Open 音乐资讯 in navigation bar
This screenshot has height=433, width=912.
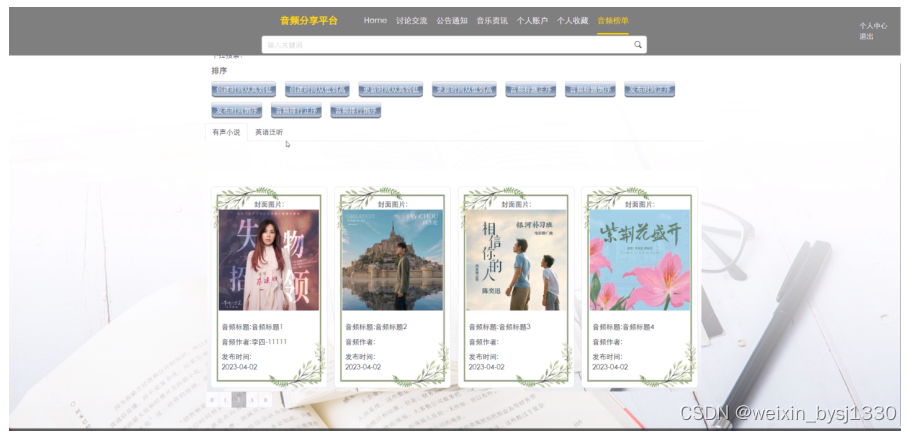pos(492,20)
